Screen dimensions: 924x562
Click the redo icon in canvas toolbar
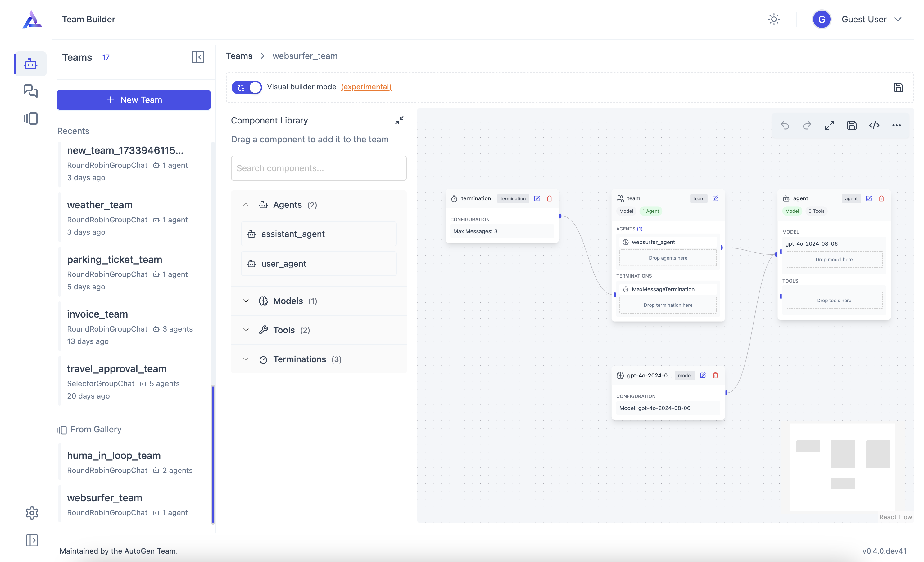807,125
